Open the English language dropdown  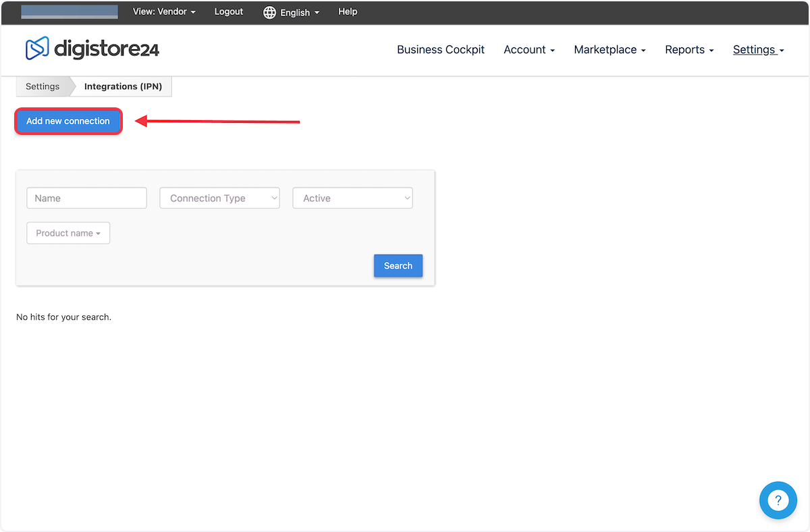click(x=300, y=12)
